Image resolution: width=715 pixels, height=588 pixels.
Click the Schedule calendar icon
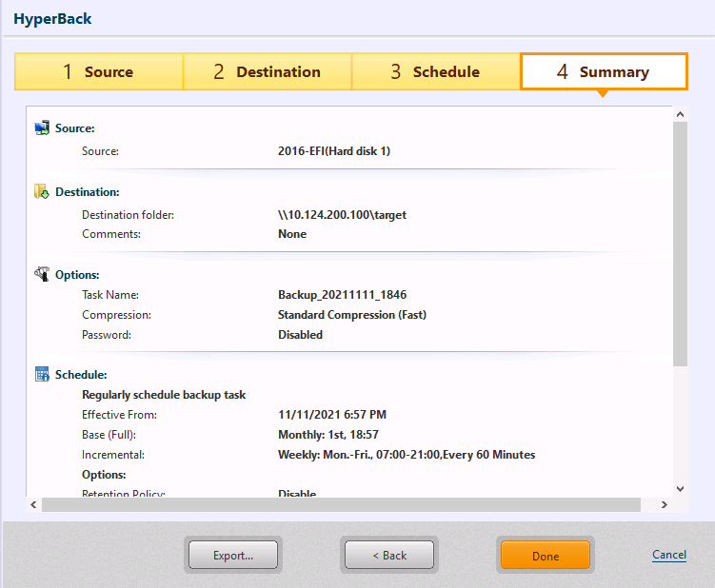tap(42, 375)
